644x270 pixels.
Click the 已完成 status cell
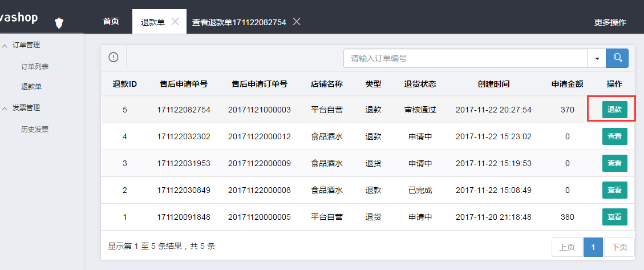[420, 190]
